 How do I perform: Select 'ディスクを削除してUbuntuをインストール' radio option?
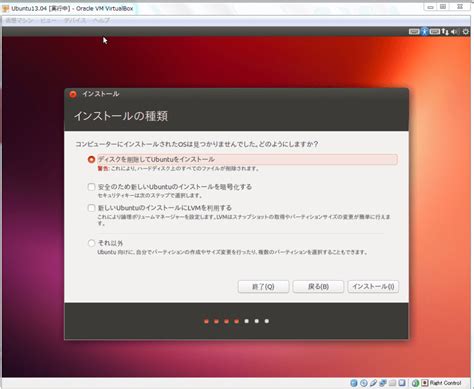point(91,159)
